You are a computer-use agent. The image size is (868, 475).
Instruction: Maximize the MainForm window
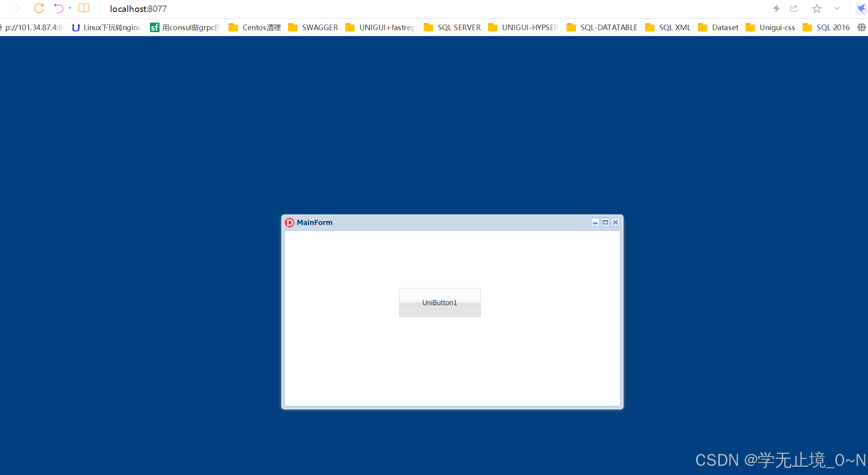605,223
